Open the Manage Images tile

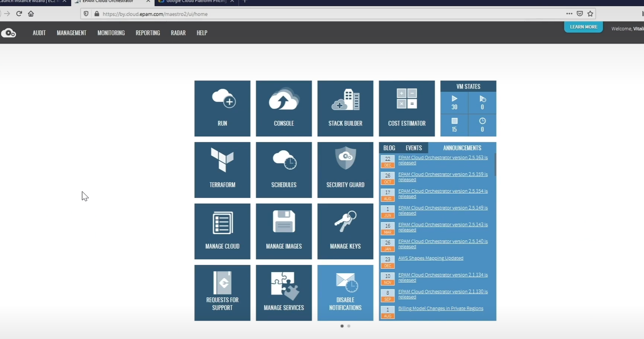[284, 231]
